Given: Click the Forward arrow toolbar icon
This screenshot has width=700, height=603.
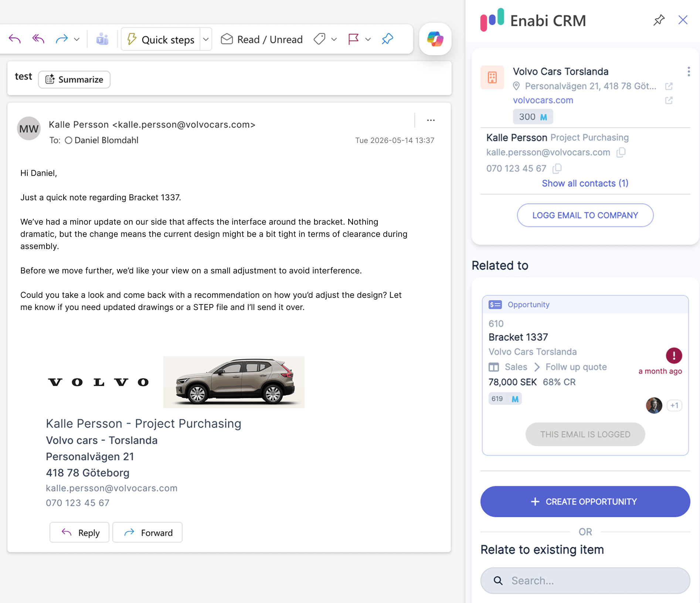Looking at the screenshot, I should [x=62, y=39].
